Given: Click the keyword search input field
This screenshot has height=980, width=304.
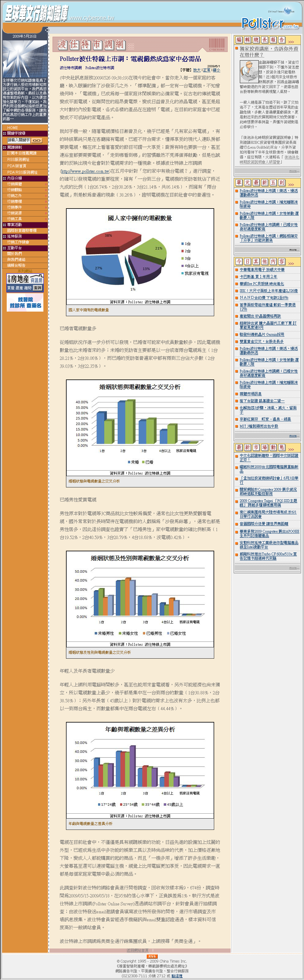Looking at the screenshot, I should coord(19,140).
